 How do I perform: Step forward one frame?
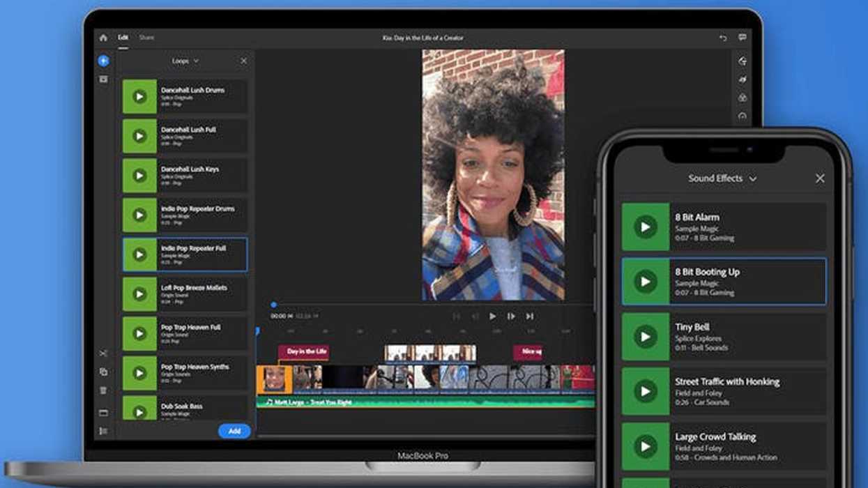coord(511,317)
